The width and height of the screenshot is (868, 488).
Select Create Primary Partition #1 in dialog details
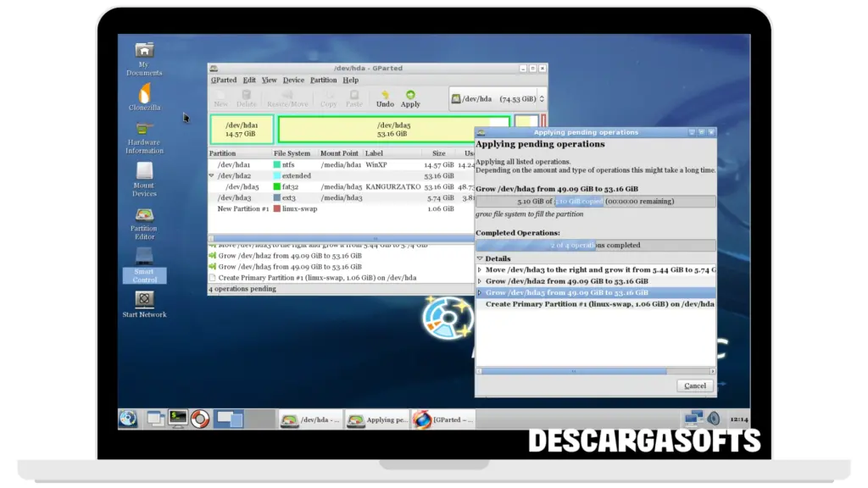[x=596, y=304]
